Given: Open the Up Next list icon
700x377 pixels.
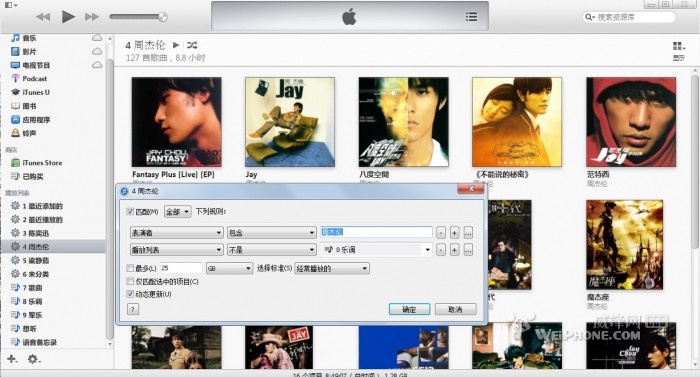Looking at the screenshot, I should [x=471, y=17].
